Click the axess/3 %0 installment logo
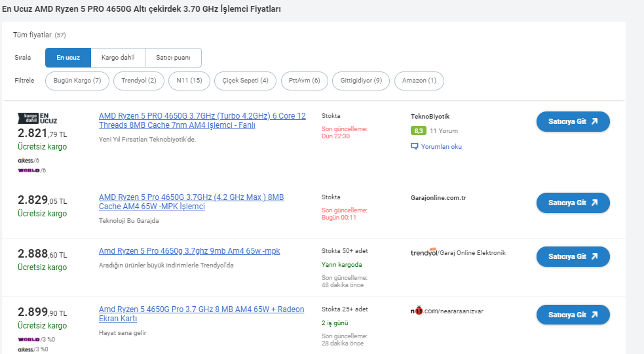Viewport: 644px width, 354px height. click(x=33, y=349)
